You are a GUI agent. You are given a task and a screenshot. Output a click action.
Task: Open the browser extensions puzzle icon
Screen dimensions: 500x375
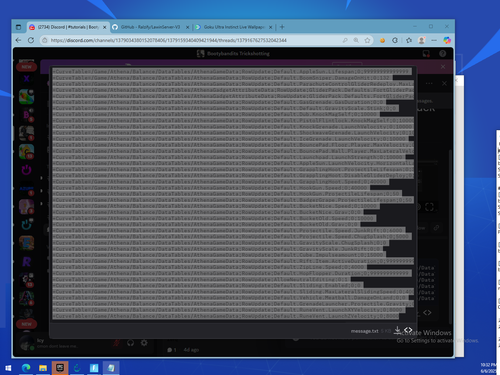pyautogui.click(x=395, y=40)
